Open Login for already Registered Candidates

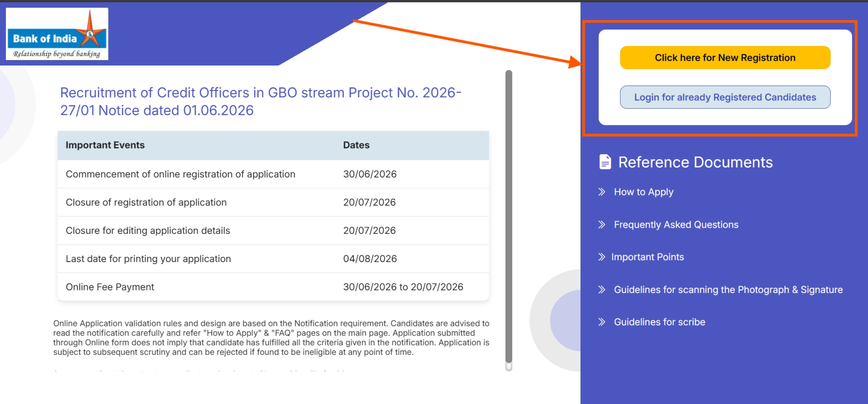725,97
